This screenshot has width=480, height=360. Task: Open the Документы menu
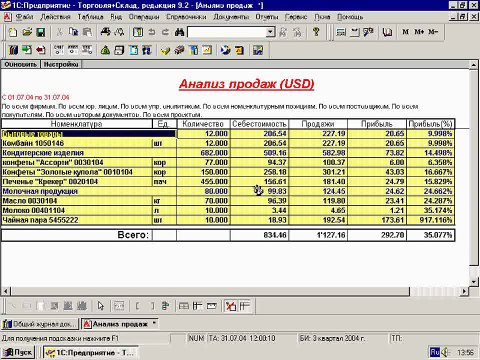click(x=231, y=16)
